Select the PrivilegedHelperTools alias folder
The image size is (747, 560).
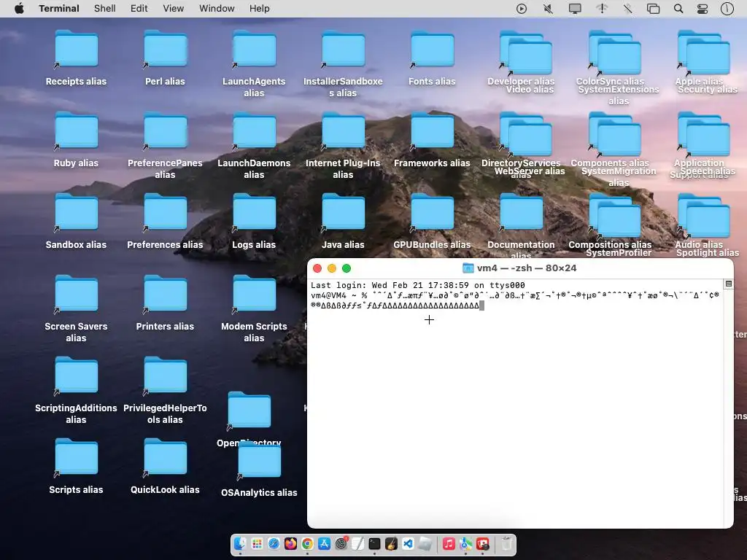pos(166,376)
